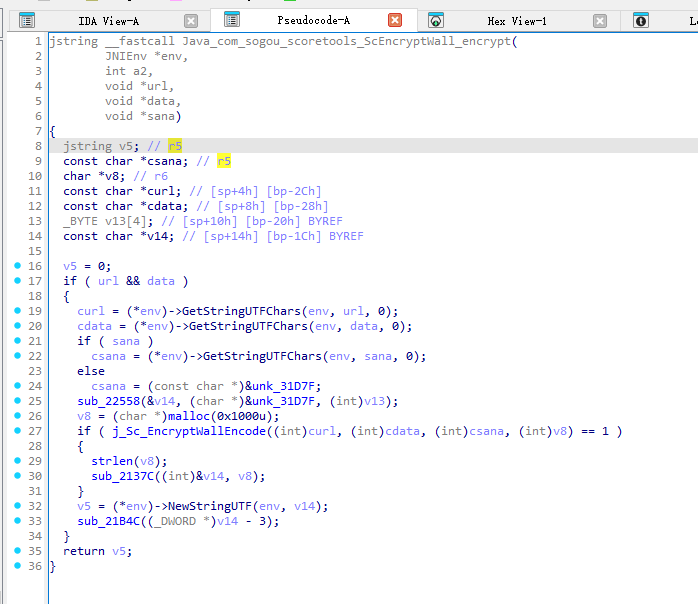Toggle breakpoint dot on line 32
698x604 pixels.
pos(17,506)
